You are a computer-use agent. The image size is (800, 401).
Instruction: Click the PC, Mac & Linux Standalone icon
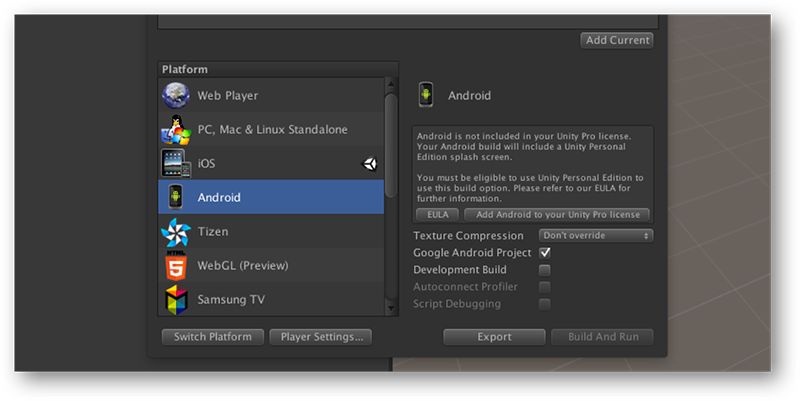pos(176,130)
